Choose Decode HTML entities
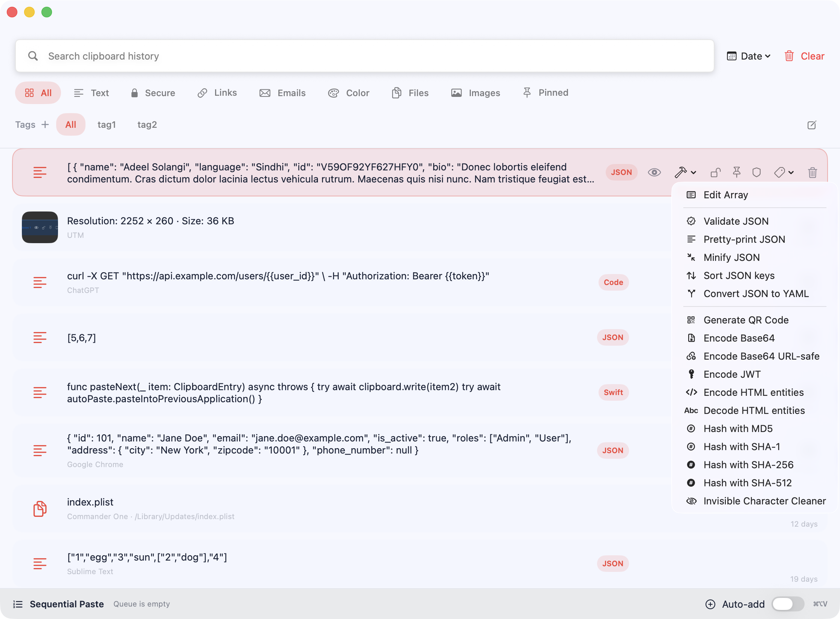The image size is (840, 619). tap(754, 411)
